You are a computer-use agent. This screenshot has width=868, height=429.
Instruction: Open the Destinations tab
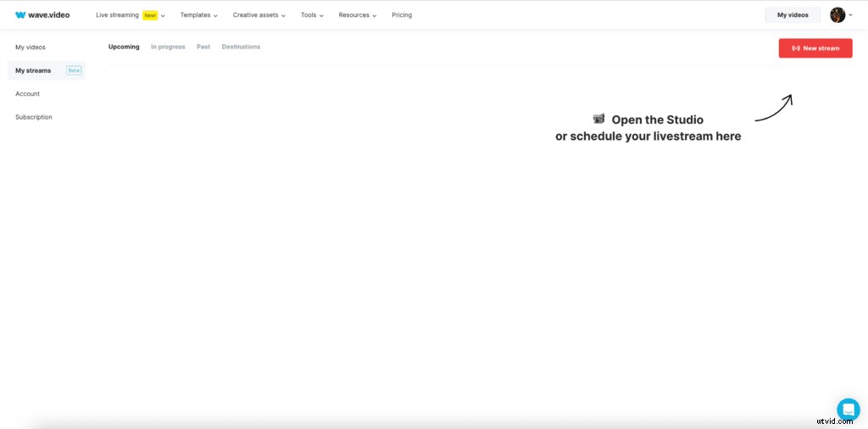(x=241, y=47)
